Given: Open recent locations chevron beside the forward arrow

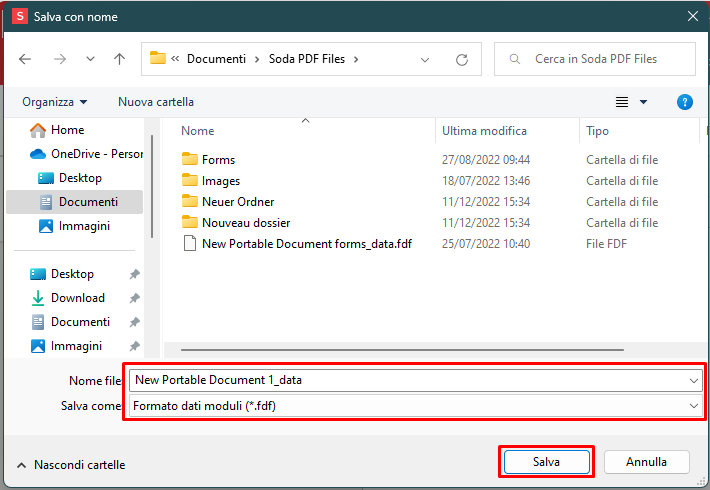Looking at the screenshot, I should (x=90, y=59).
